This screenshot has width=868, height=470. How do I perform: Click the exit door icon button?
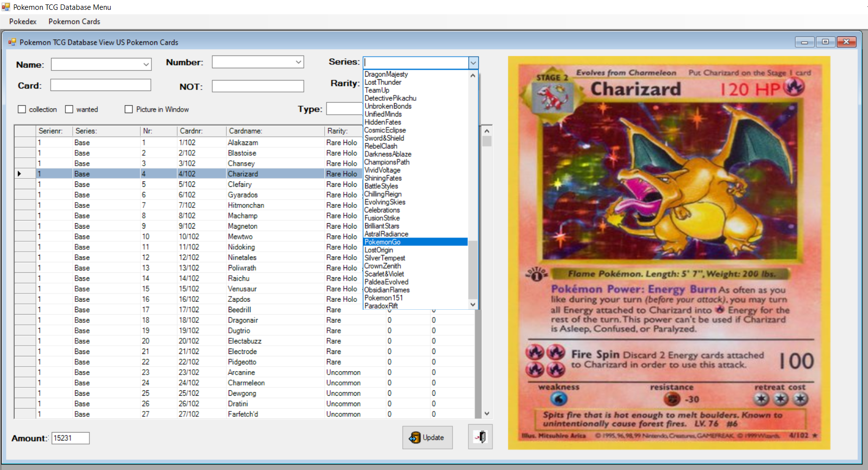click(480, 437)
